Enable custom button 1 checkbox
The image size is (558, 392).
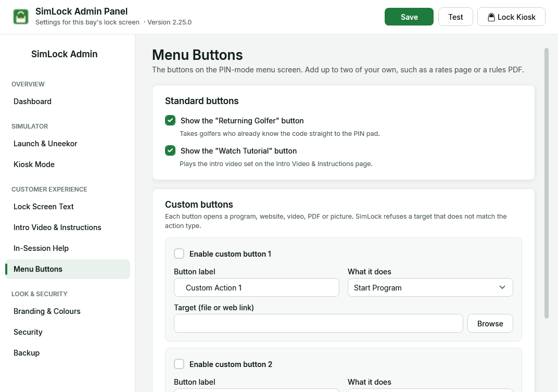point(179,254)
